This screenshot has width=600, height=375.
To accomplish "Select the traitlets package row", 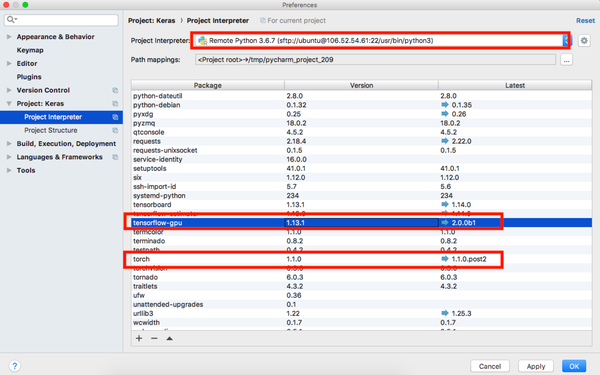I will (362, 286).
